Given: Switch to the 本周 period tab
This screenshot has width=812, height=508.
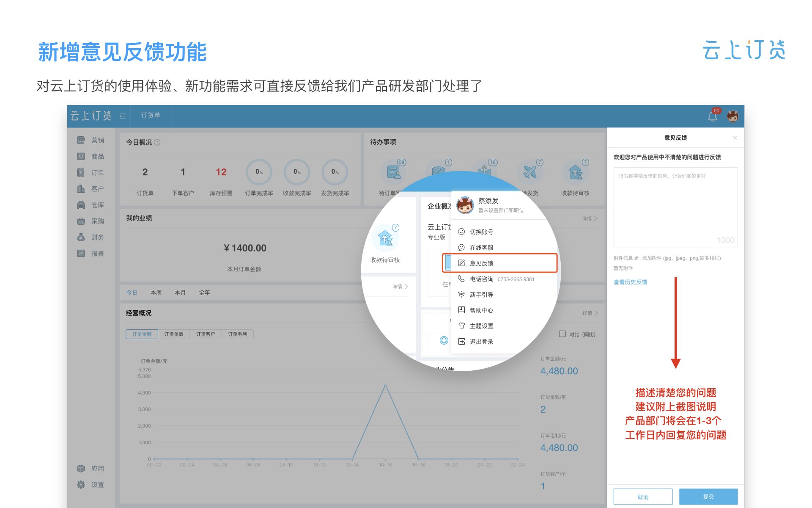Looking at the screenshot, I should pyautogui.click(x=156, y=293).
